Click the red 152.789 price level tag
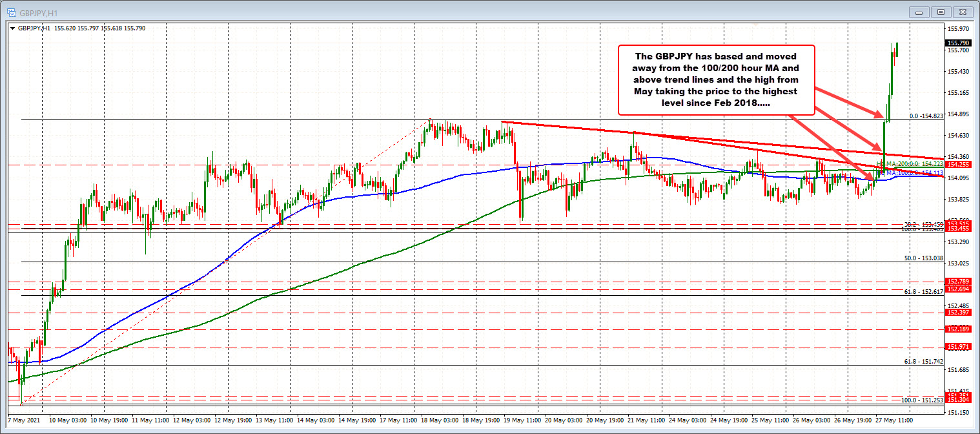Image resolution: width=980 pixels, height=434 pixels. pos(957,282)
